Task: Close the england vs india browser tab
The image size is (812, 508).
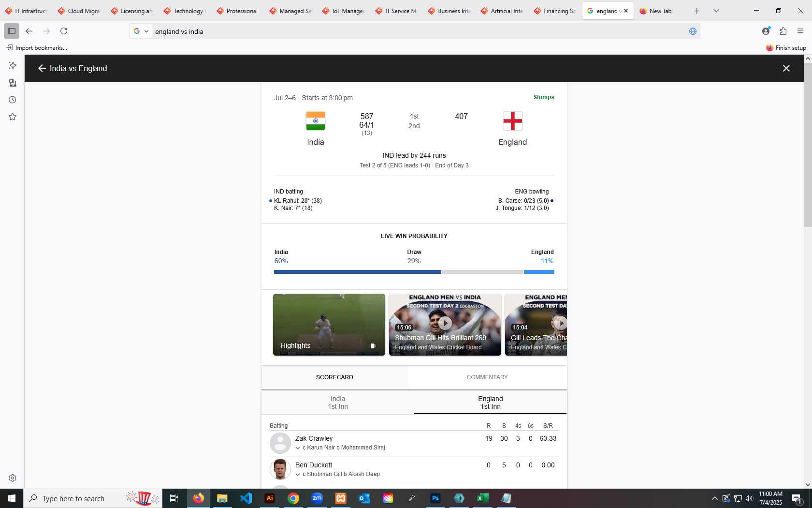Action: point(626,11)
